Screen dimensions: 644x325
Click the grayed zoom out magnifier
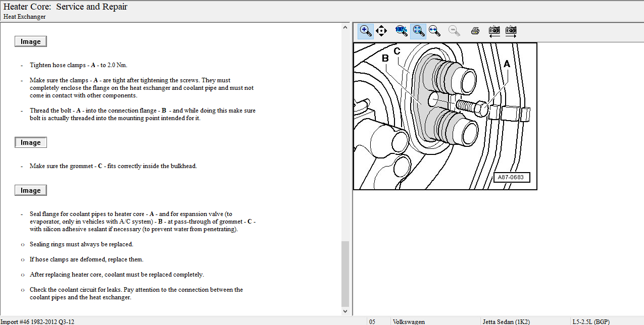point(454,31)
